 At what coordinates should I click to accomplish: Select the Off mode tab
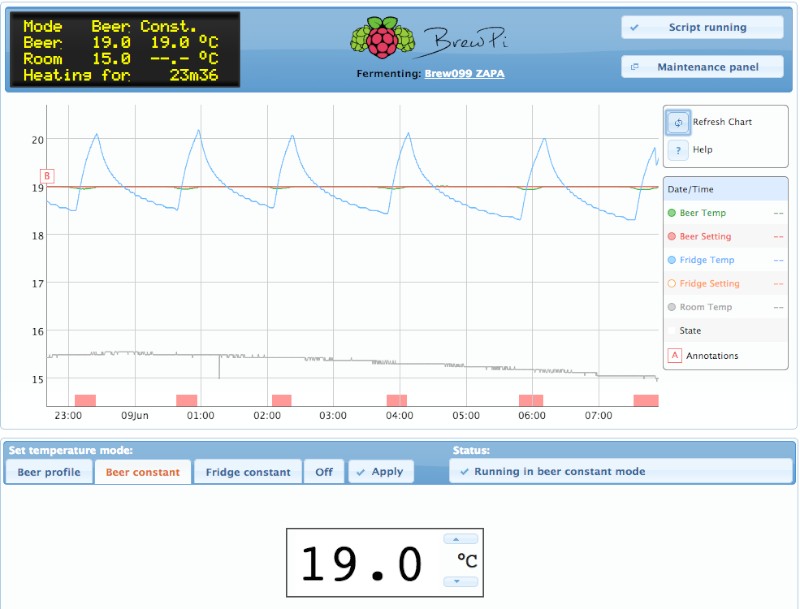(324, 472)
